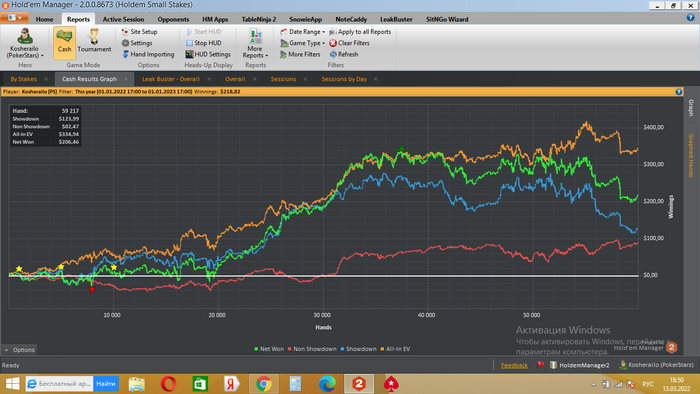
Task: Open More Filters
Action: pyautogui.click(x=300, y=54)
